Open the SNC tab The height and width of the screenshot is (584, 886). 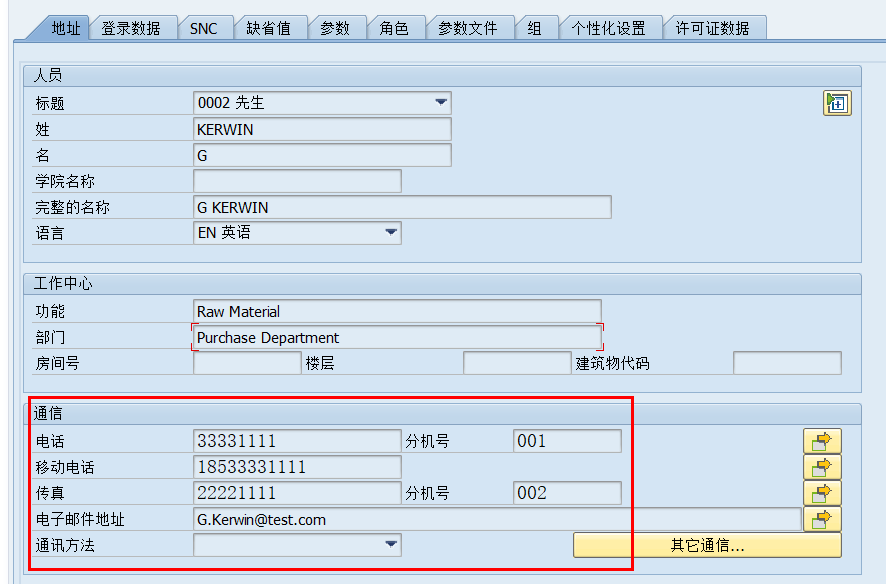(205, 28)
